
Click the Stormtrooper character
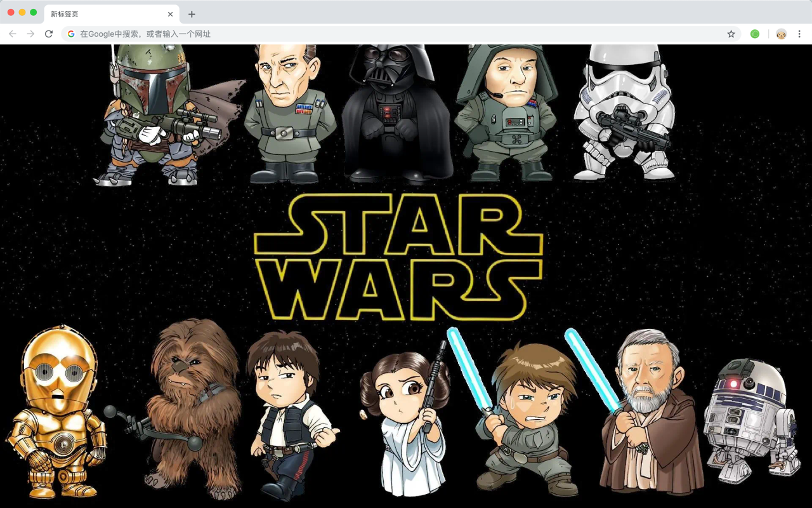[x=624, y=113]
